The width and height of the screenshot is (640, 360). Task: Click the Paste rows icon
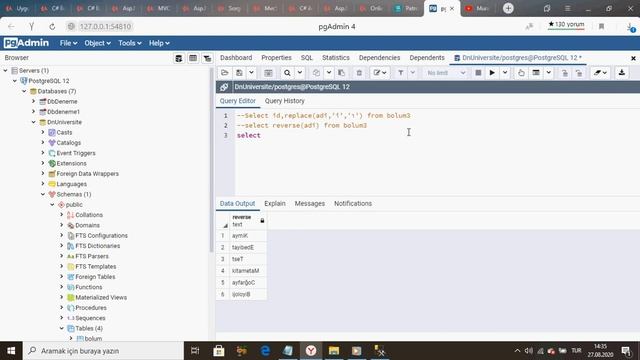(341, 73)
